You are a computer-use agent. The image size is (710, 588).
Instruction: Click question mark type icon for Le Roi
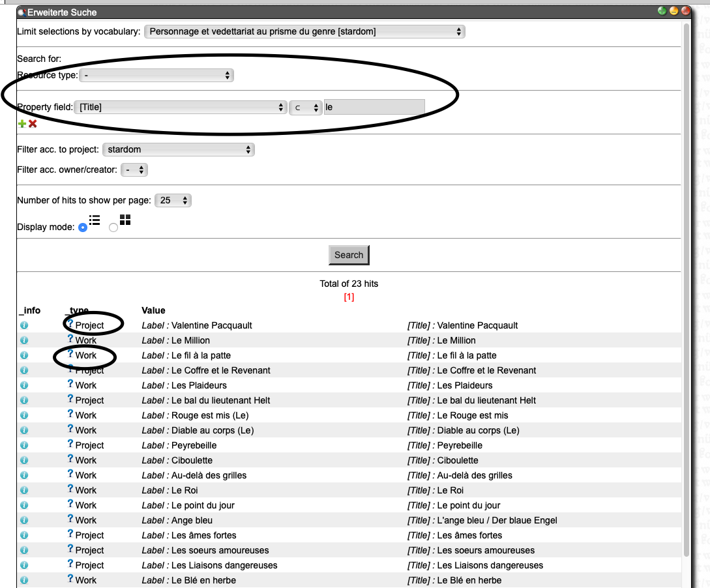click(70, 488)
